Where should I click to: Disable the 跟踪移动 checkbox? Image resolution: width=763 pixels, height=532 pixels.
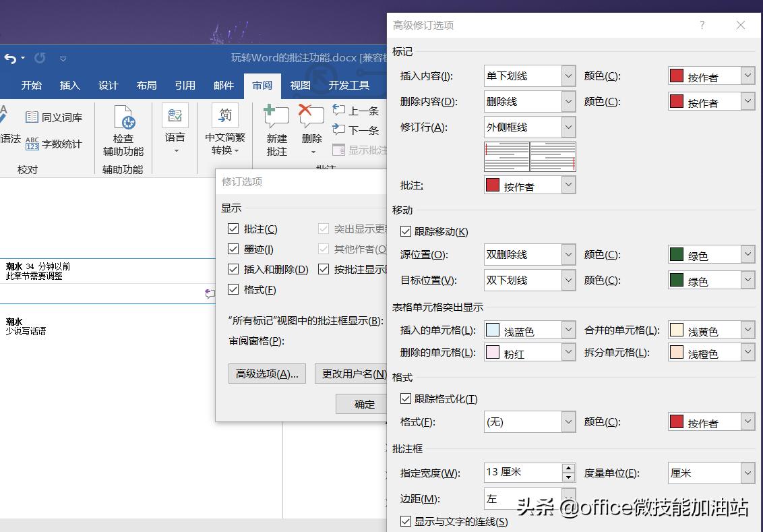click(405, 231)
